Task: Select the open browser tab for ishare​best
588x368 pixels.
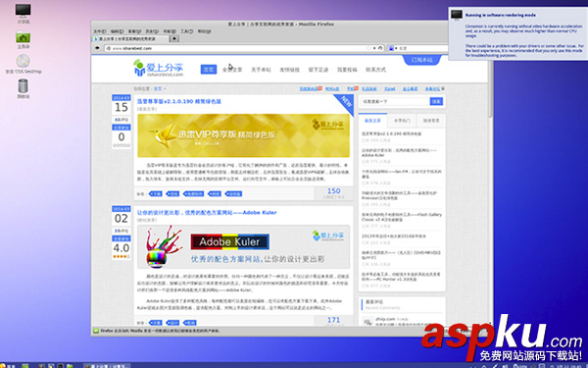Action: point(130,38)
